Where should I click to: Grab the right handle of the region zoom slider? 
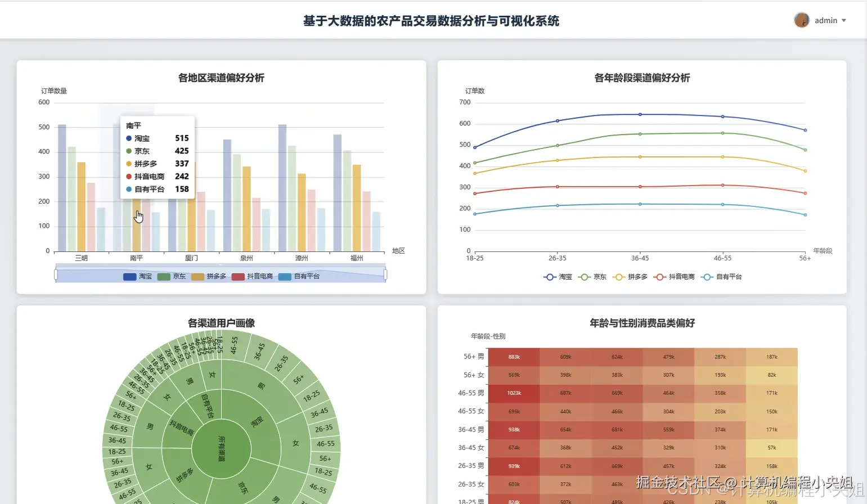(x=385, y=274)
